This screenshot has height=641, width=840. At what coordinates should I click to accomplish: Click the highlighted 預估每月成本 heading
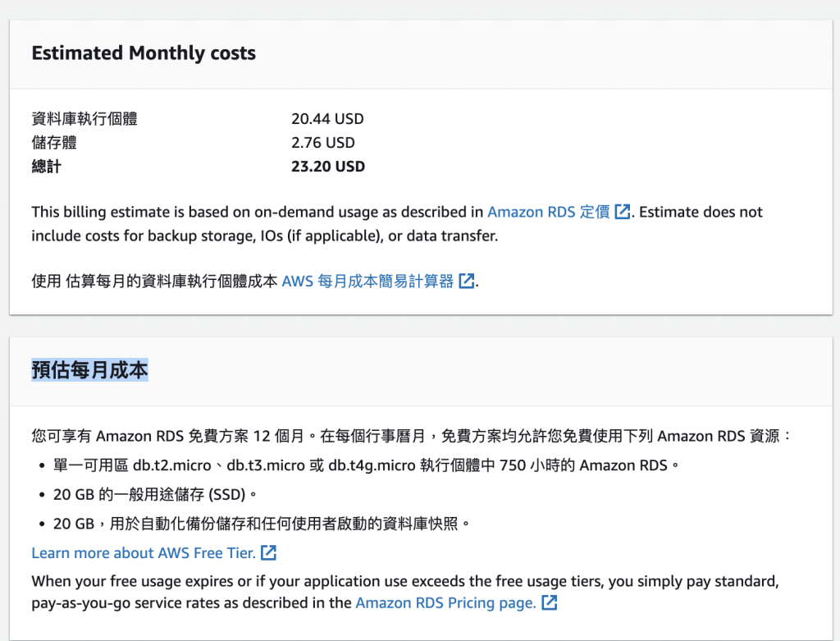[x=90, y=370]
